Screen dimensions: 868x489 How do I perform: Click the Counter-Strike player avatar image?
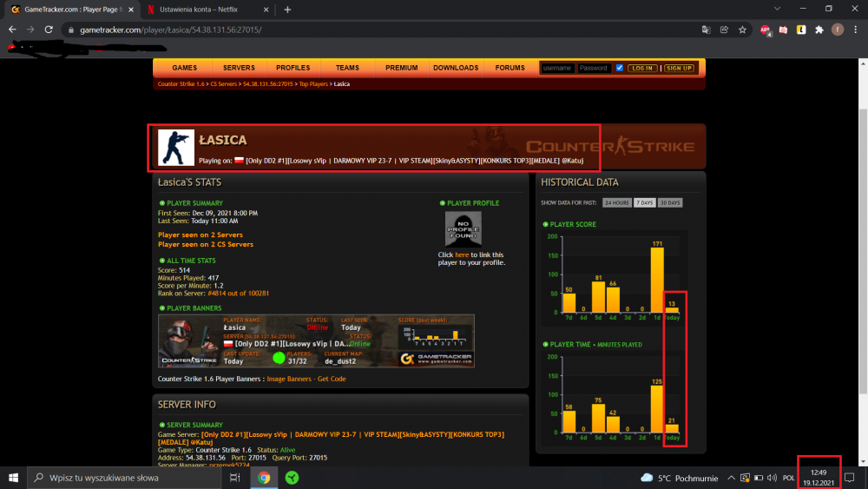(x=176, y=148)
